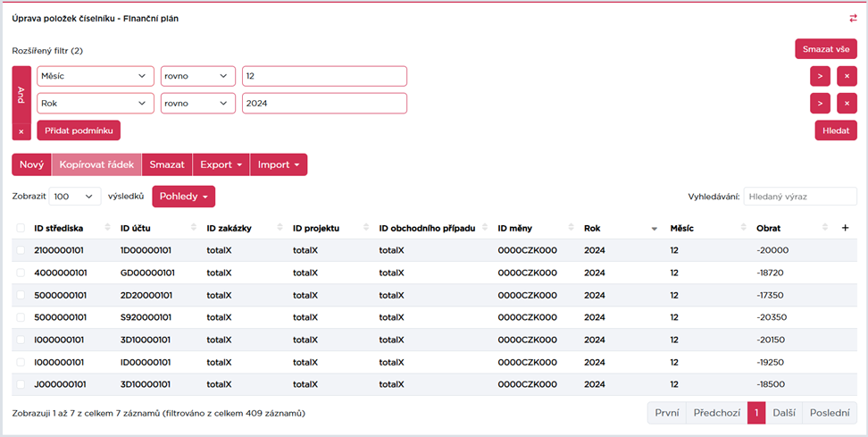Screen dimensions: 868x437
Task: Open the operator dropdown beside Rok
Action: pos(198,103)
